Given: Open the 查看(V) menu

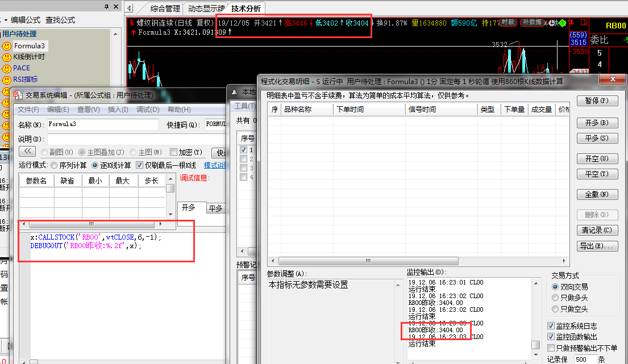Looking at the screenshot, I should point(89,110).
